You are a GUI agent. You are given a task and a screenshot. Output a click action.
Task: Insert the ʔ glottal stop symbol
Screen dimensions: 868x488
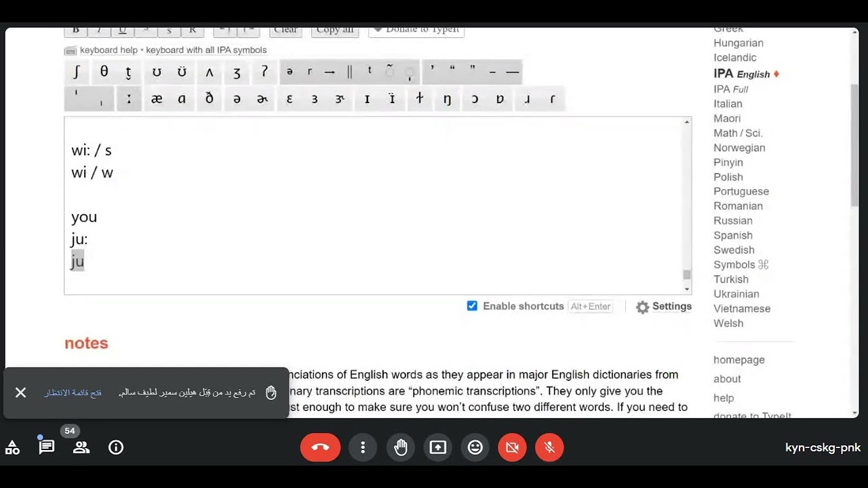click(264, 72)
